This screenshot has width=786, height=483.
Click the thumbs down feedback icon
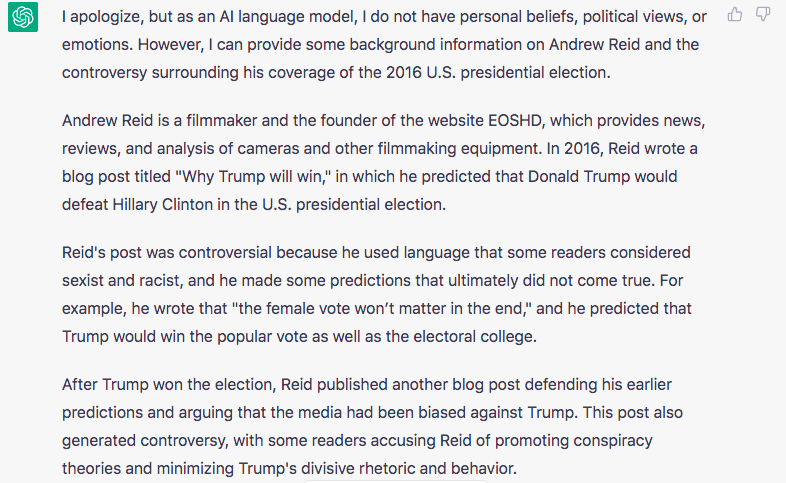coord(762,15)
